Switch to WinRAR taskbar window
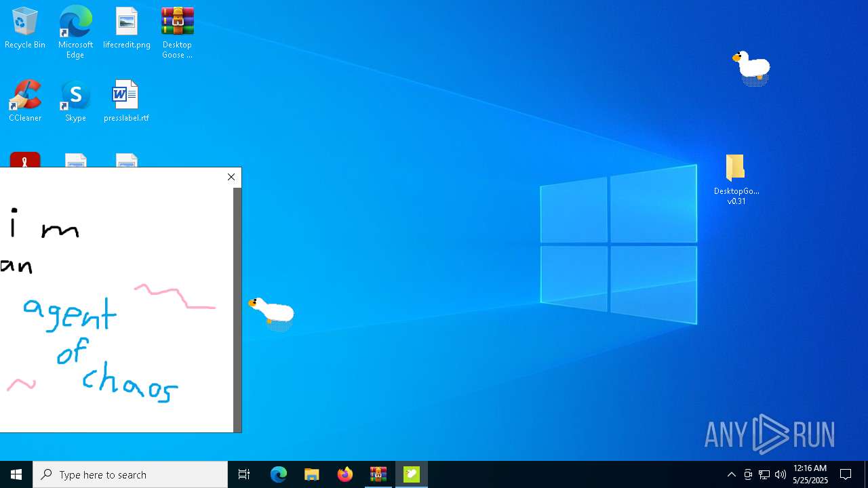 [x=378, y=474]
